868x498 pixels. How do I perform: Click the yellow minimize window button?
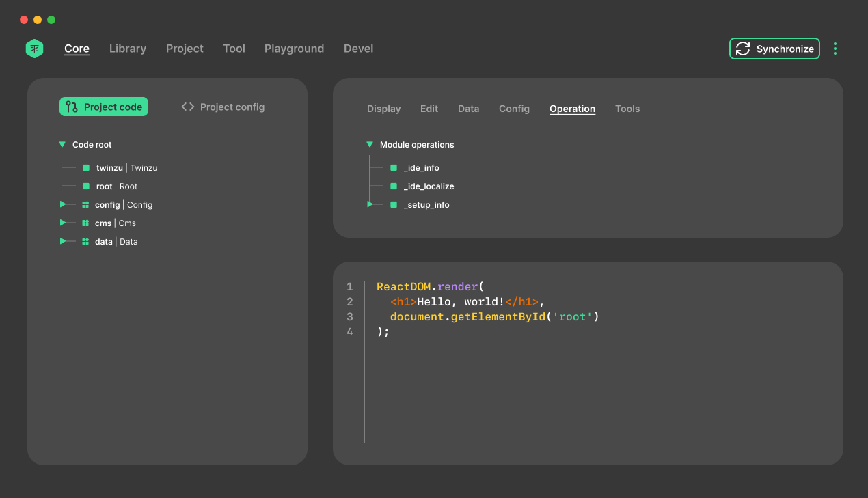[38, 20]
